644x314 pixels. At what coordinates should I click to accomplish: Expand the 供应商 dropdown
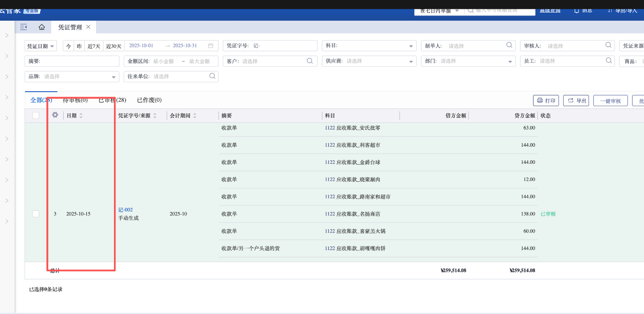(411, 62)
